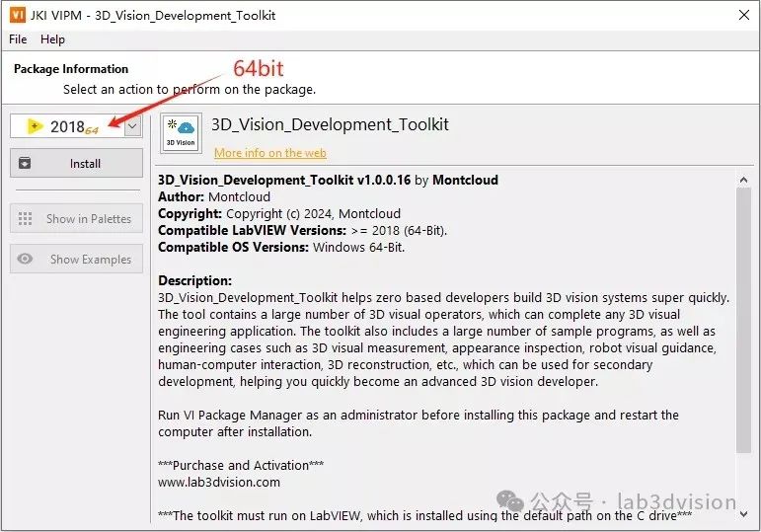Open the Help menu

click(x=52, y=39)
